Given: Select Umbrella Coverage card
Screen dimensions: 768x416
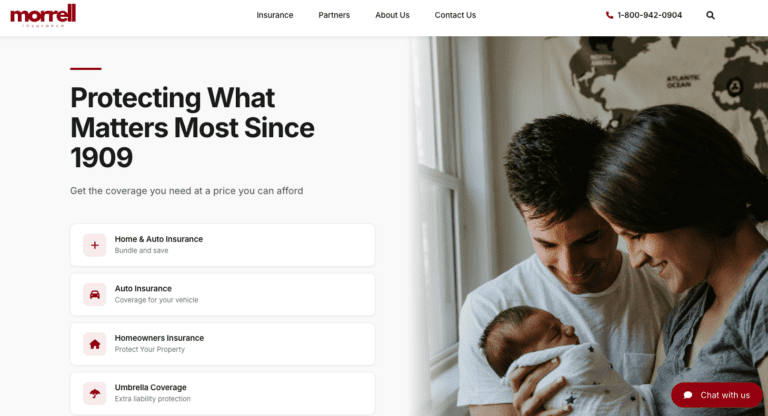Looking at the screenshot, I should (223, 393).
